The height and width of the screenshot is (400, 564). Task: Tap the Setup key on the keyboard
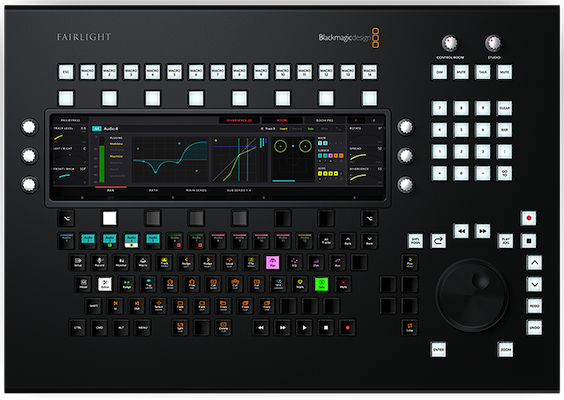click(78, 263)
